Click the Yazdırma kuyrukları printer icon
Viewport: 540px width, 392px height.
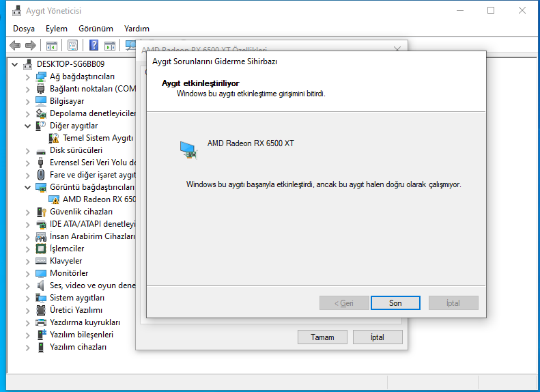coord(41,322)
